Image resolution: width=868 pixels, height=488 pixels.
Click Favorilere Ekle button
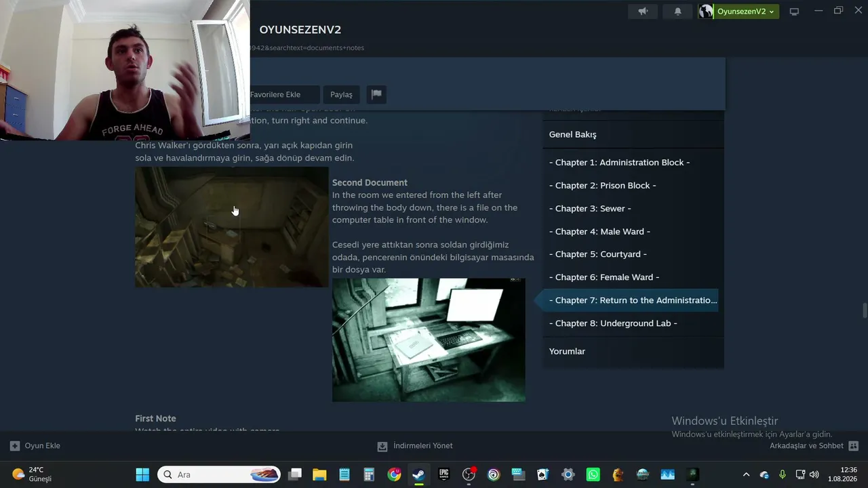pyautogui.click(x=275, y=94)
